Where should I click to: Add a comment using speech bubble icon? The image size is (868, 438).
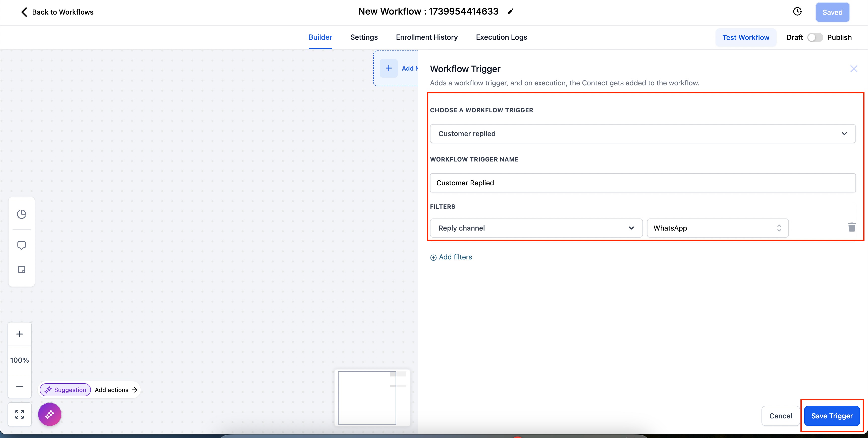[22, 245]
